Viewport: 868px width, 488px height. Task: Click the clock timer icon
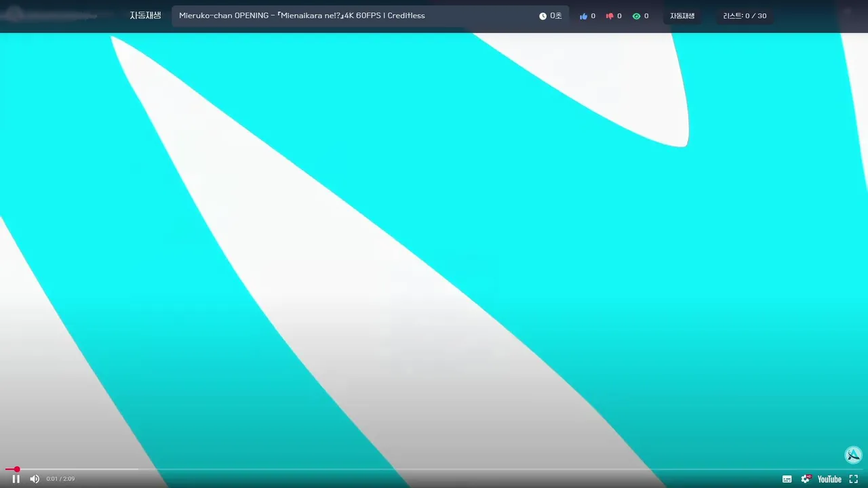click(542, 16)
